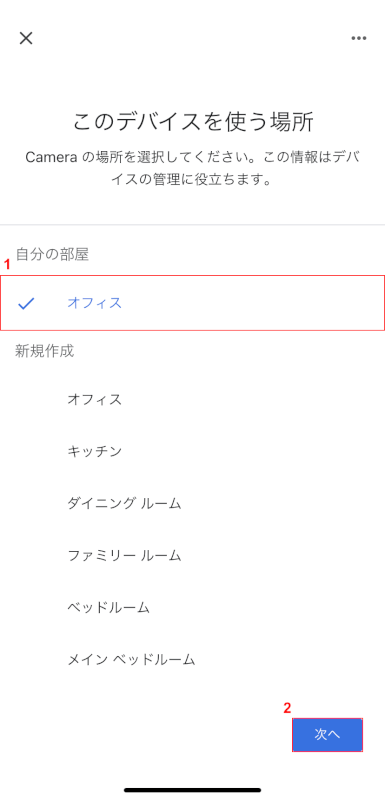Tap the blue 次へ button

point(327,735)
